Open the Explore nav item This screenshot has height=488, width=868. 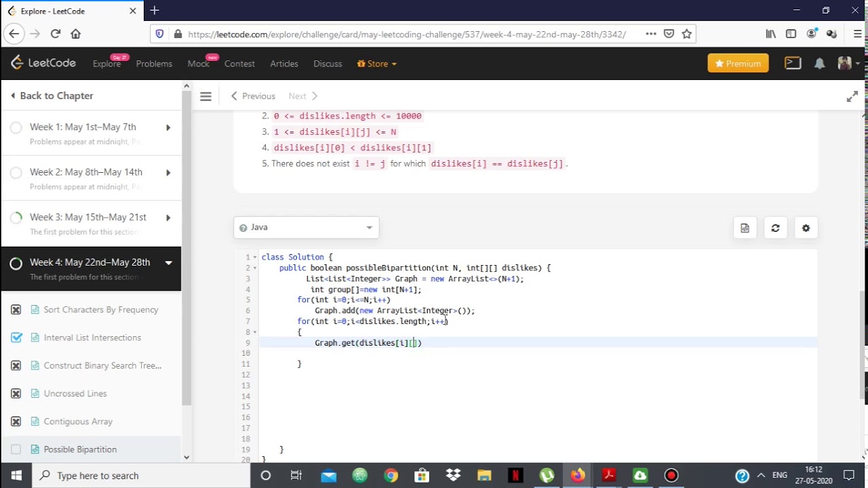click(x=107, y=64)
